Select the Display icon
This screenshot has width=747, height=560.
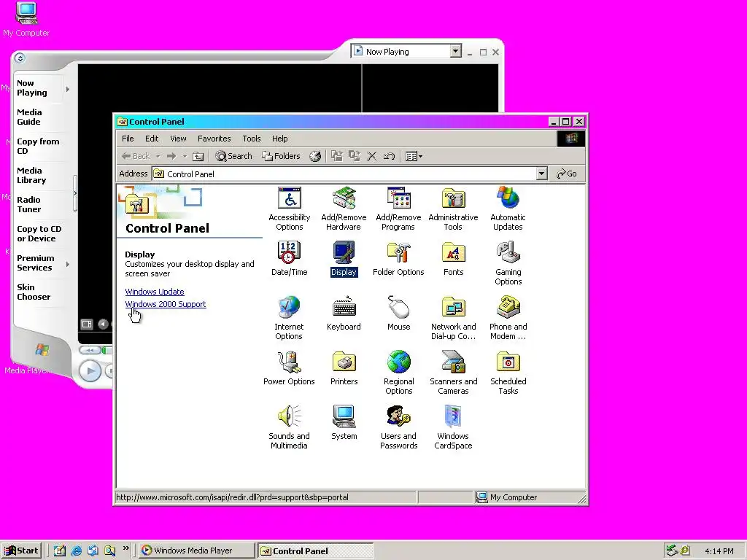344,259
